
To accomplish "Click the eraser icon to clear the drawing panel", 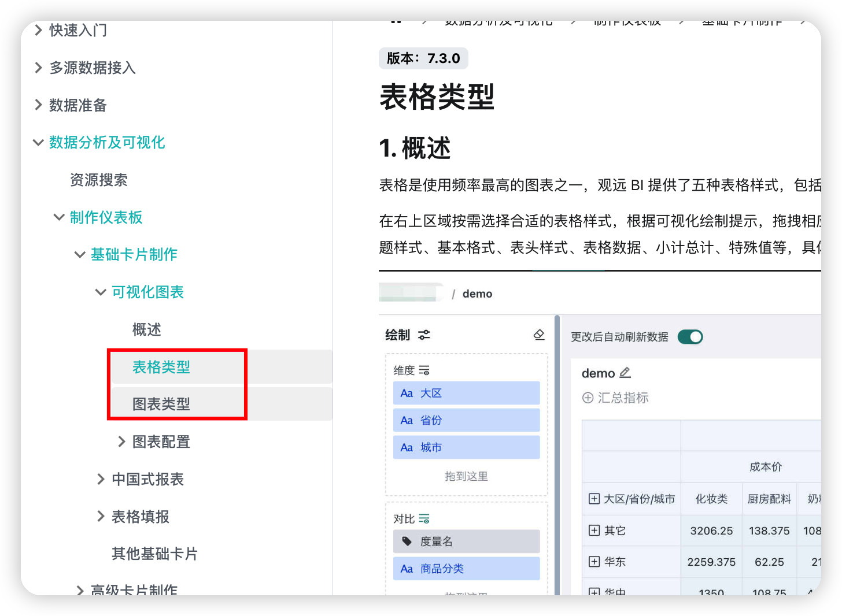I will tap(538, 335).
